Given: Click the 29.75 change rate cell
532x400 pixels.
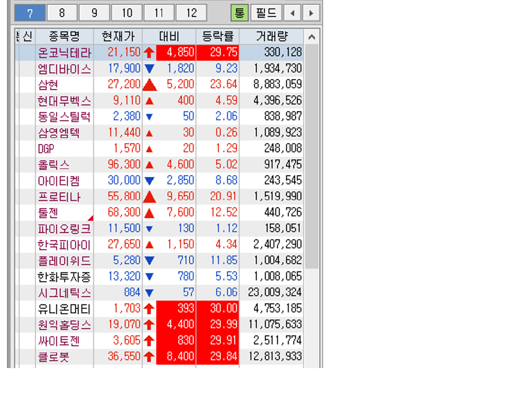Looking at the screenshot, I should click(x=218, y=53).
